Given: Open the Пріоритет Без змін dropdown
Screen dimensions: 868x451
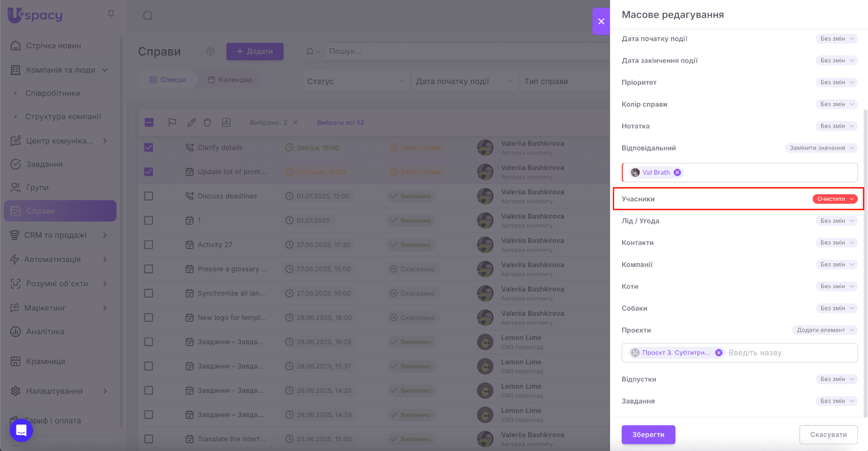Looking at the screenshot, I should tap(837, 82).
